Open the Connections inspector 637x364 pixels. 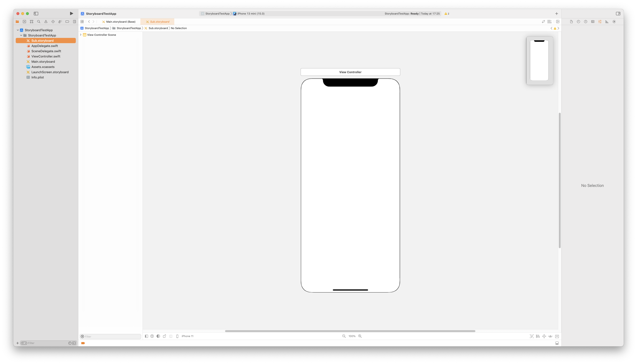pyautogui.click(x=614, y=22)
